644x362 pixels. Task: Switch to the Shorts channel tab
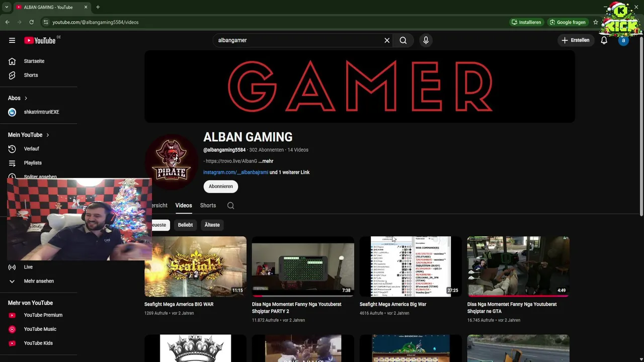[x=208, y=206]
